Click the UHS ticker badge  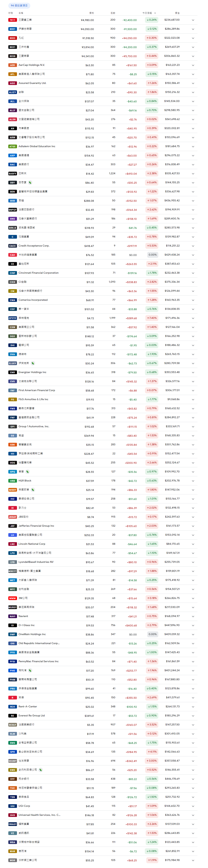click(13, 815)
